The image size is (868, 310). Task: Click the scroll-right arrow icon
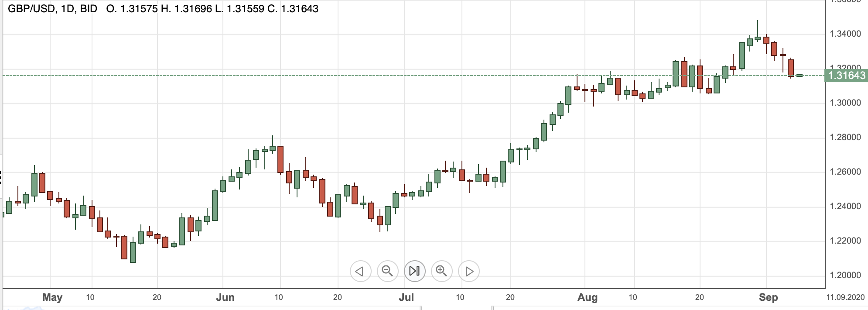[x=470, y=271]
